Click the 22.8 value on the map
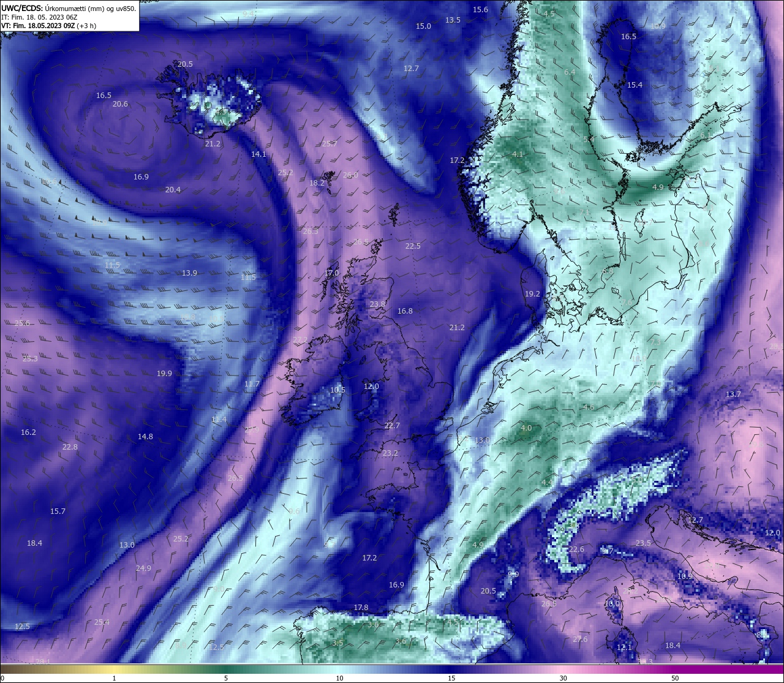The width and height of the screenshot is (784, 683). click(x=70, y=447)
